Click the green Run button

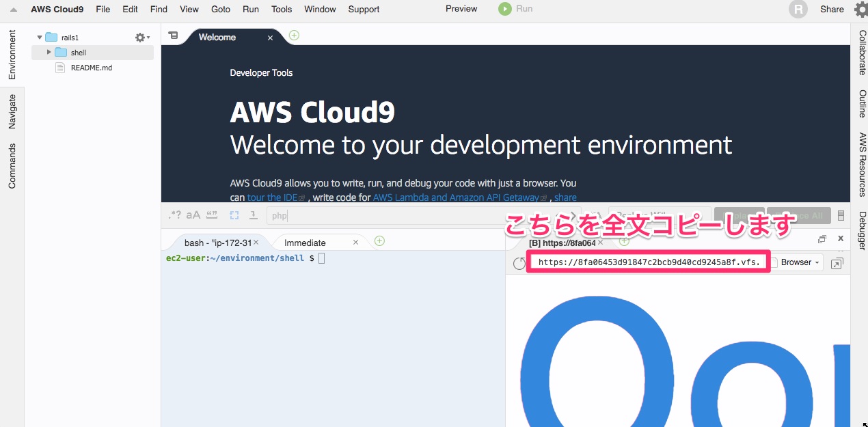tap(515, 9)
